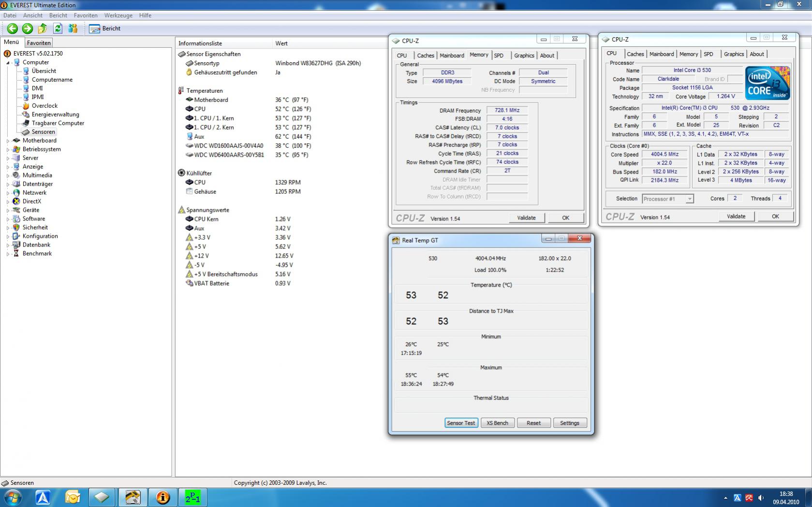Expand the Multimedia tree node
Screen dimensions: 812x507
click(8, 175)
